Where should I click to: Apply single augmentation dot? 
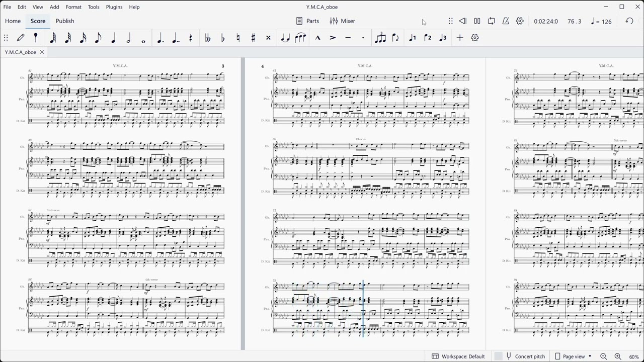click(160, 38)
